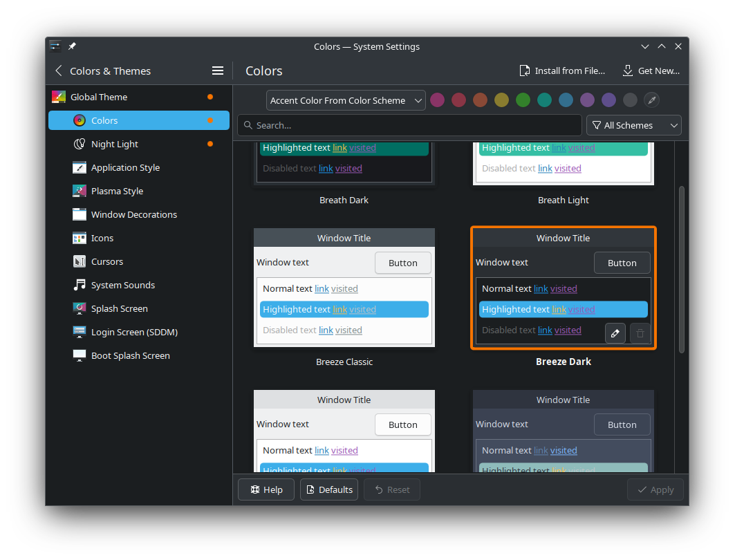Image resolution: width=735 pixels, height=560 pixels.
Task: Expand the Accent Color From Color Scheme dropdown
Action: point(346,100)
